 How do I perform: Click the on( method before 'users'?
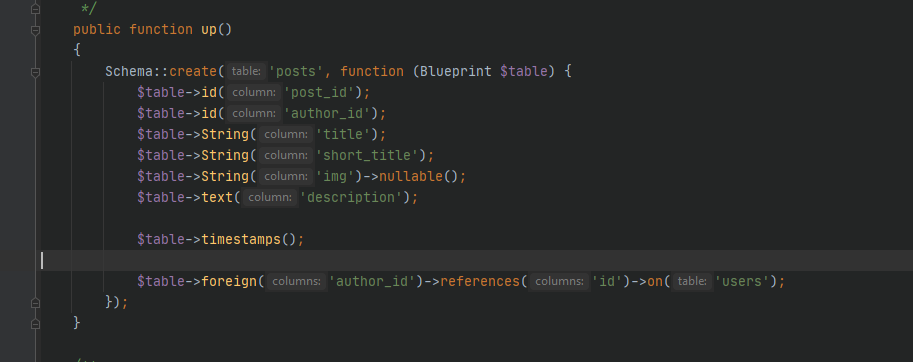(x=655, y=282)
